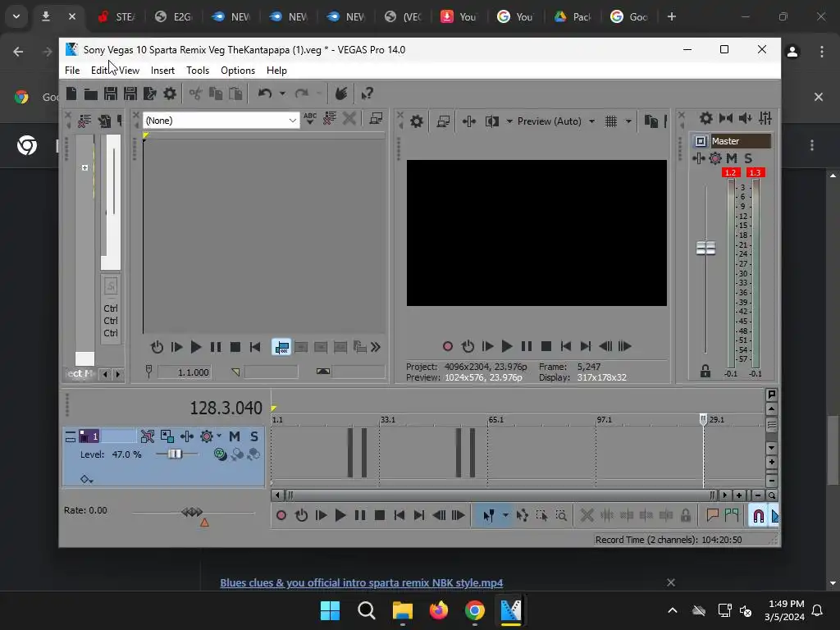Click the Master output meters square button

coord(701,141)
